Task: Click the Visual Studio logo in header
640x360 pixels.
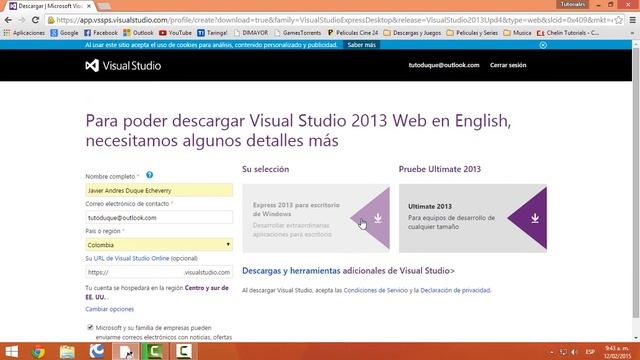Action: pyautogui.click(x=123, y=66)
